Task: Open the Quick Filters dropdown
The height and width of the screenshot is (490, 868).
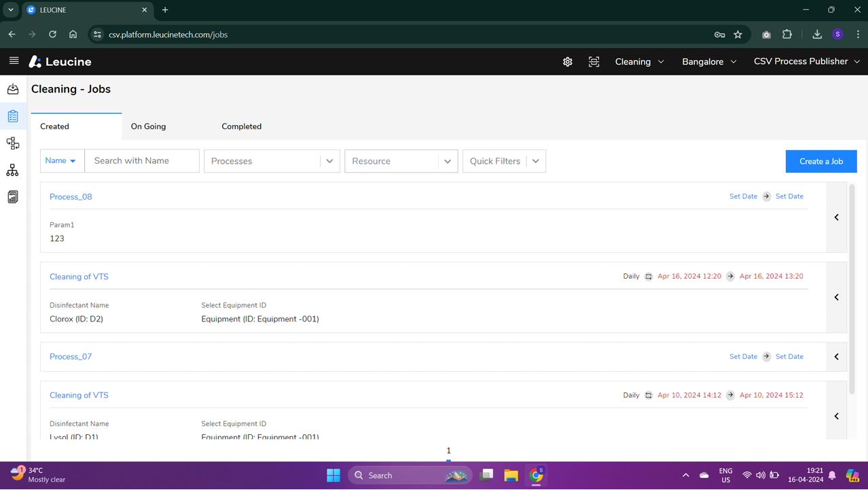Action: click(x=536, y=161)
